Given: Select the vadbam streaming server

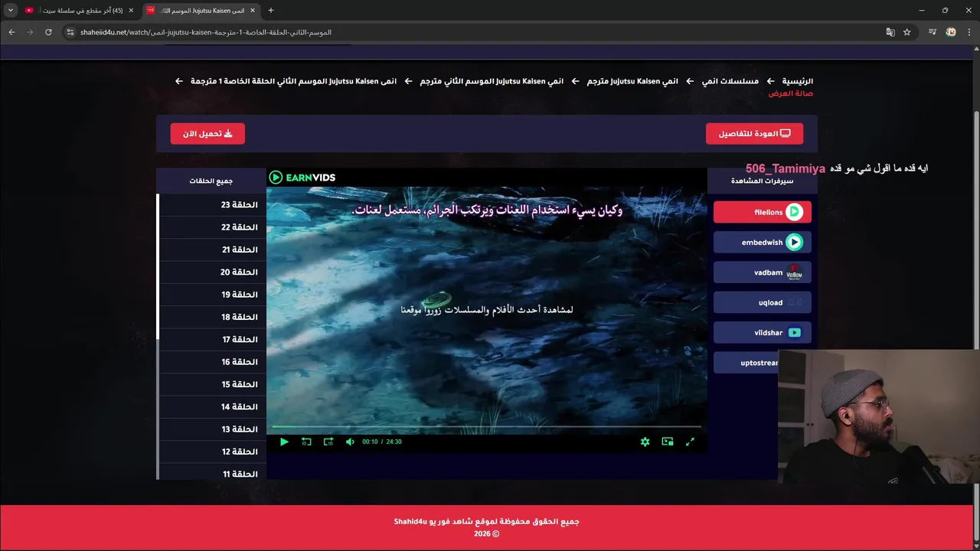Looking at the screenshot, I should pyautogui.click(x=762, y=272).
